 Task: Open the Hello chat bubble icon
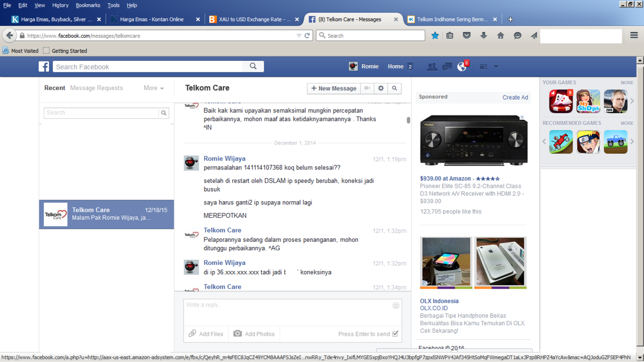[517, 36]
